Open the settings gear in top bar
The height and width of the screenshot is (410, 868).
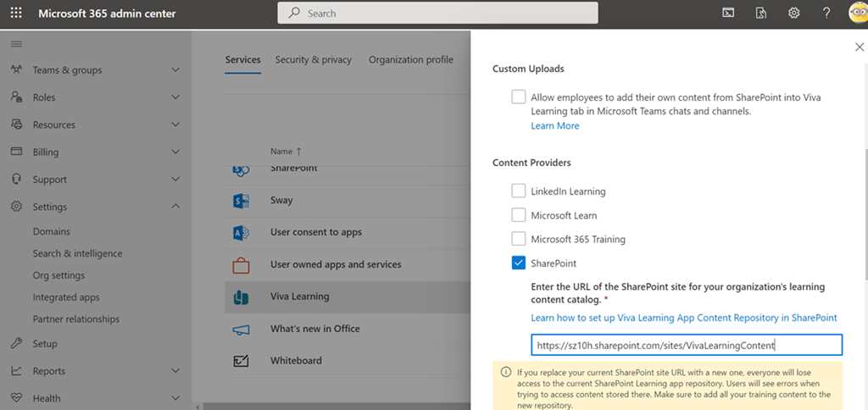point(793,13)
